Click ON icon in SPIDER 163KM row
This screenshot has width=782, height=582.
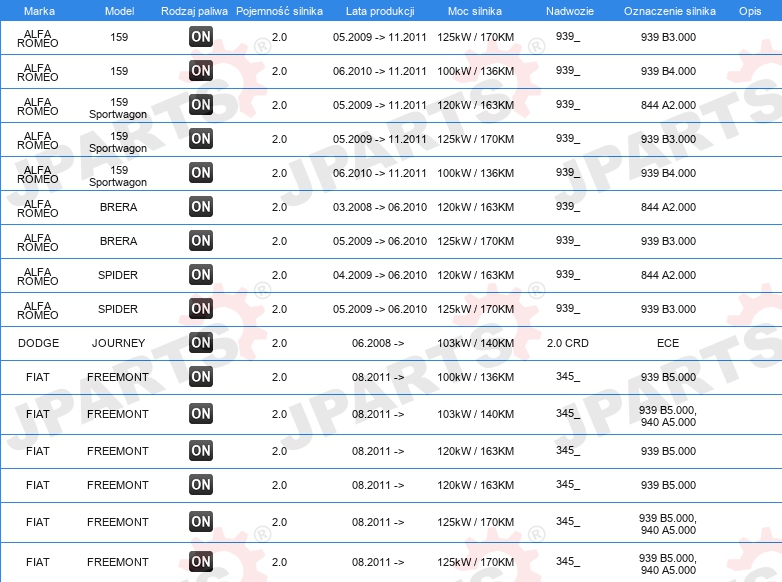tap(201, 274)
